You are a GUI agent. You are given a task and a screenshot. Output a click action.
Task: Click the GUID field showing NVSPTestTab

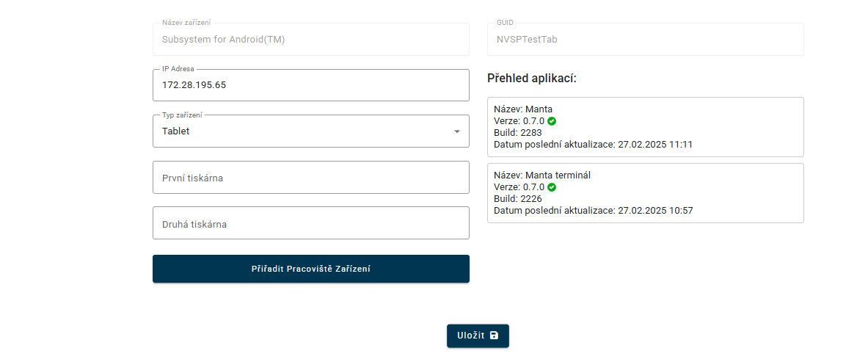point(645,40)
